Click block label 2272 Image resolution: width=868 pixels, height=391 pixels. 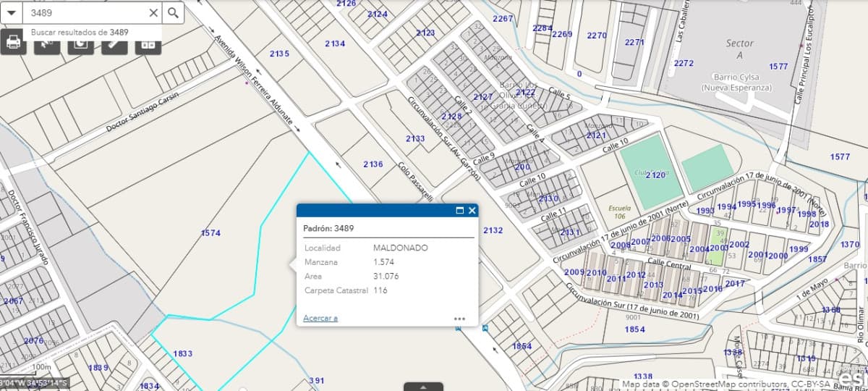[684, 64]
